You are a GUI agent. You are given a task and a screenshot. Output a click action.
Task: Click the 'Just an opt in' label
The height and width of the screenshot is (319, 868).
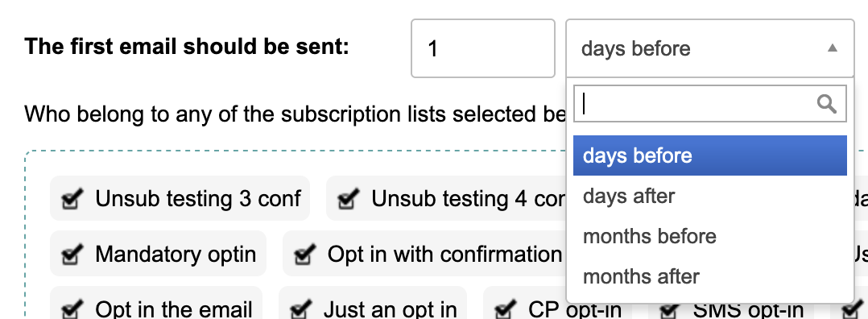(x=391, y=309)
